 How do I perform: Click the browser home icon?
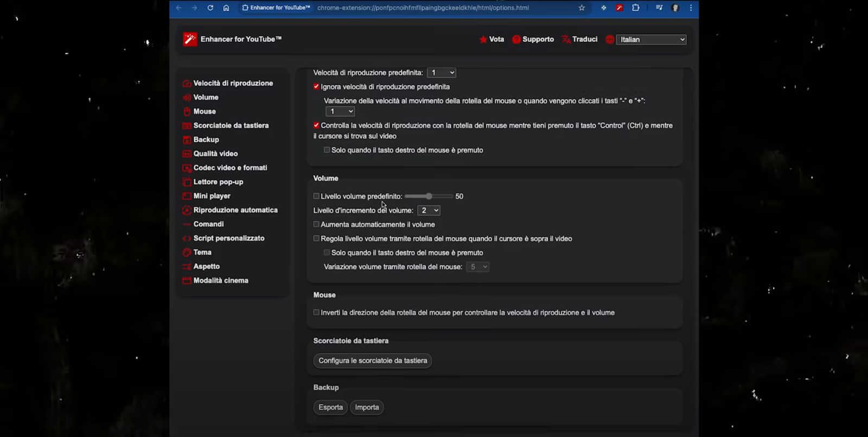coord(226,8)
